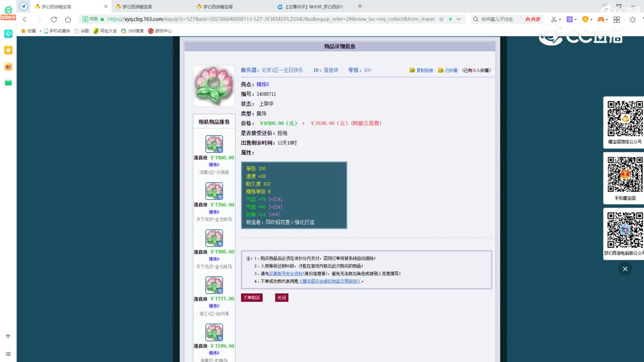
Task: Click the grid window layout icon in toolbar
Action: 617,19
